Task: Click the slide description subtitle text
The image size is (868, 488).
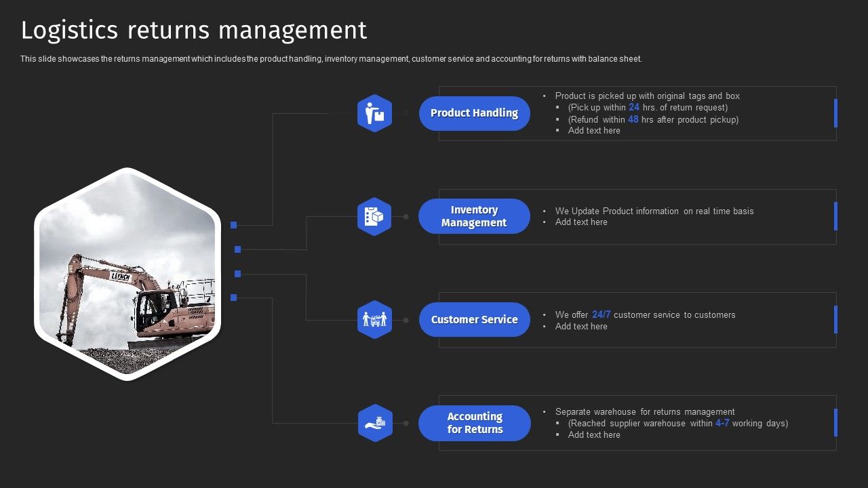Action: click(x=331, y=59)
